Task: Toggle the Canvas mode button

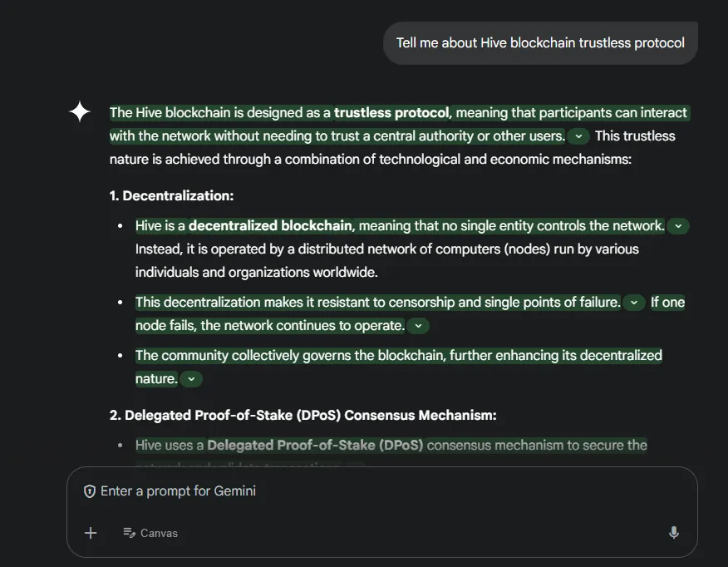Action: point(150,533)
